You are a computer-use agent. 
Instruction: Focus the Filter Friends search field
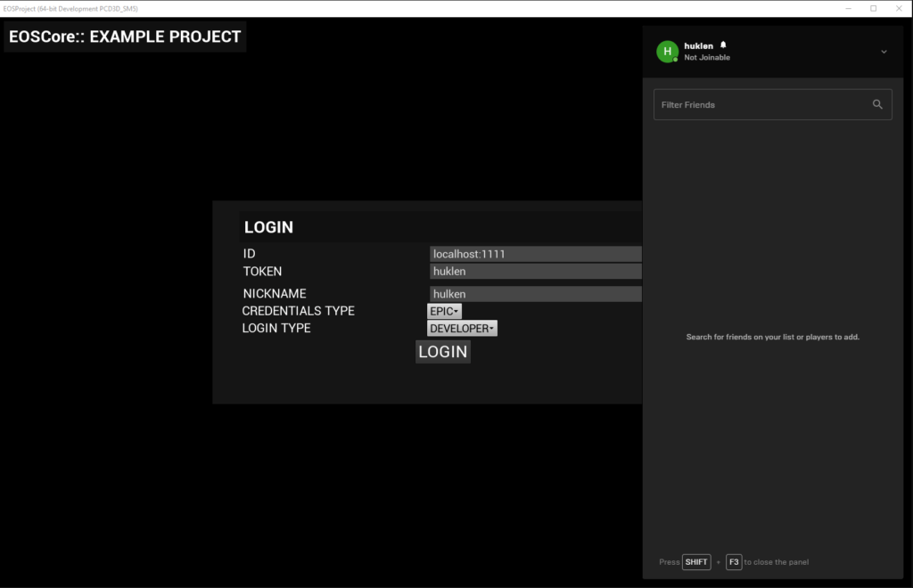773,105
